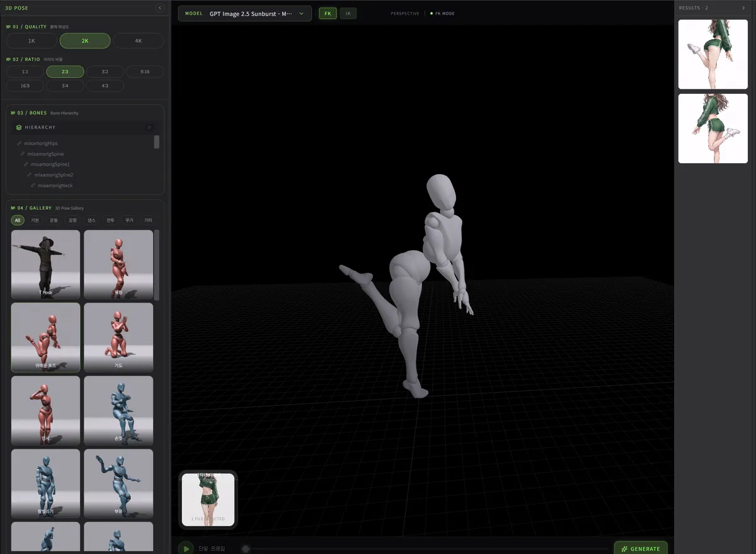
Task: Filter the gallery by 댄스
Action: [x=92, y=220]
